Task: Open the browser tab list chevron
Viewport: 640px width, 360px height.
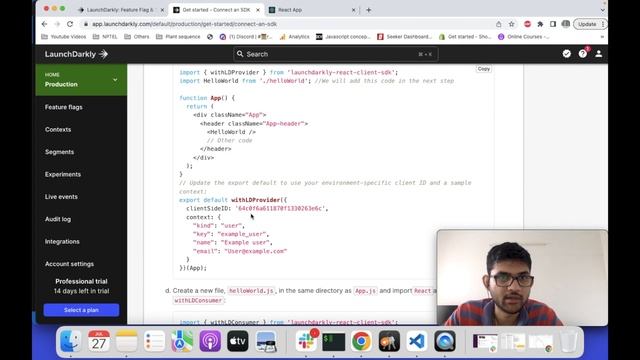Action: tap(602, 10)
